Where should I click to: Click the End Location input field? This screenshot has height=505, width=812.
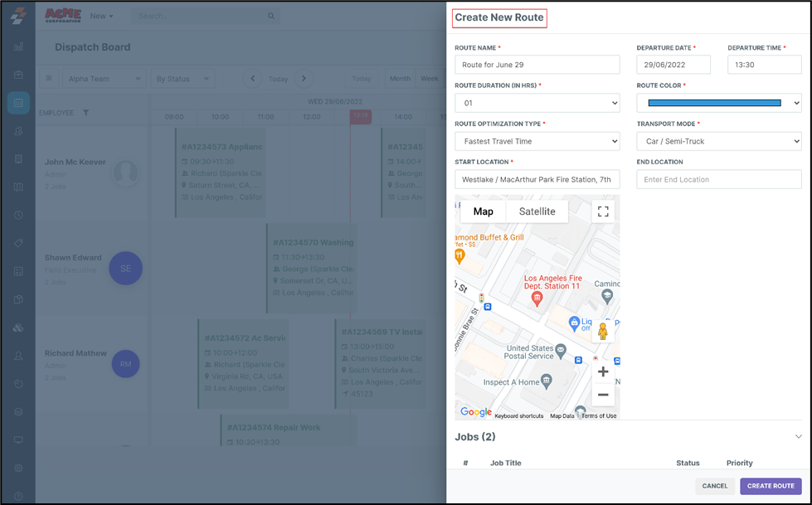(x=718, y=179)
